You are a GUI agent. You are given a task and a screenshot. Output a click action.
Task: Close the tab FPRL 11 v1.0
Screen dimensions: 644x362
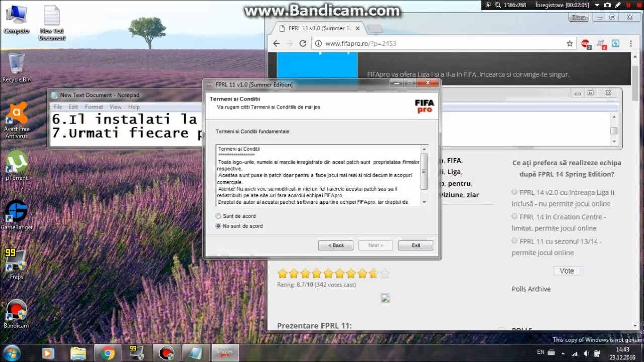(x=358, y=28)
